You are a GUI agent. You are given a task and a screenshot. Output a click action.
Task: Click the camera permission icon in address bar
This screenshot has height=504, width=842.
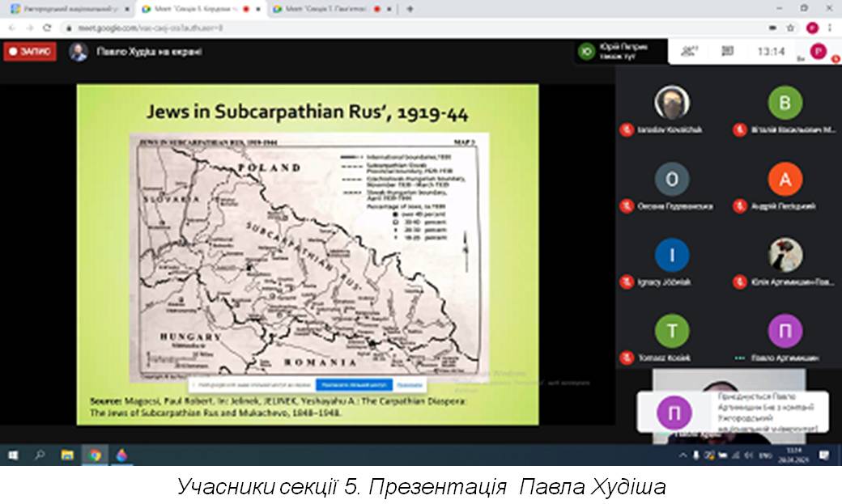[x=772, y=28]
